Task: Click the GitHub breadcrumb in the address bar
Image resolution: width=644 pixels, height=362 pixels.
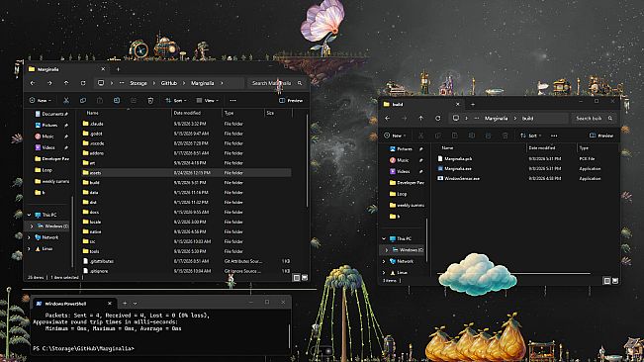Action: 169,83
